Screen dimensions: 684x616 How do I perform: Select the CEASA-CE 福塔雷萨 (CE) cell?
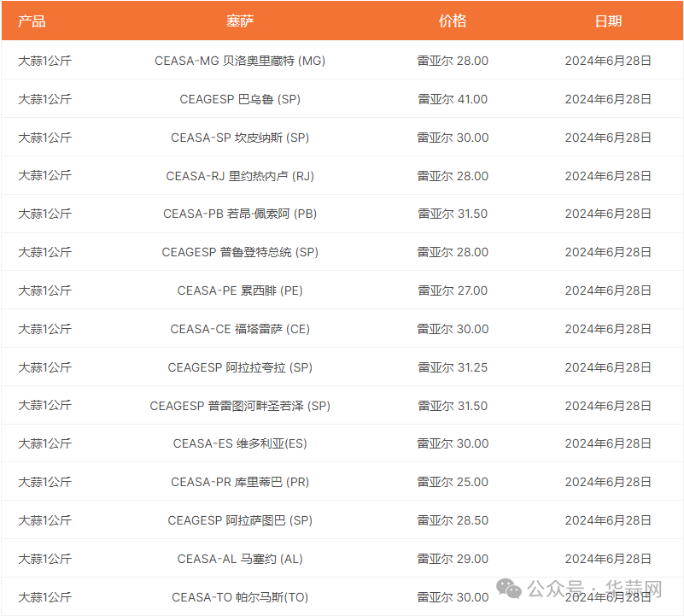click(240, 329)
